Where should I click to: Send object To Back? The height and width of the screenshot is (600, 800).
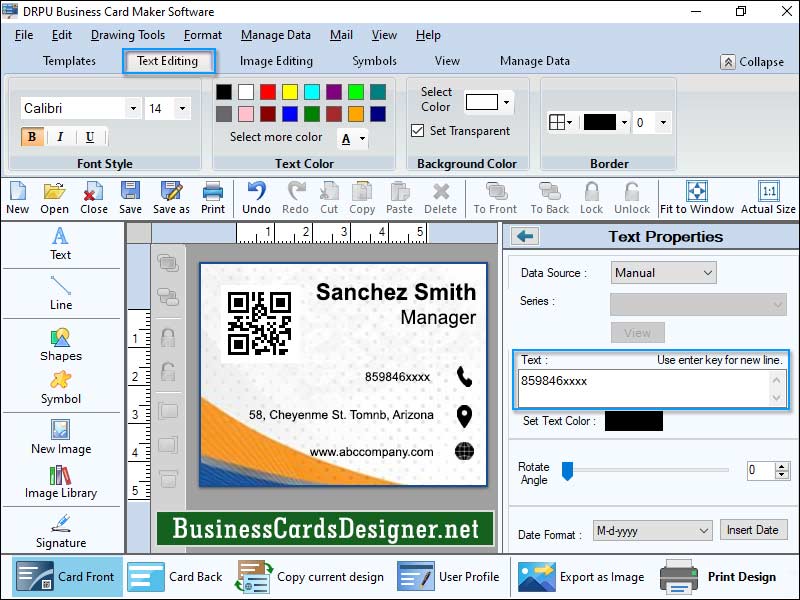point(549,198)
